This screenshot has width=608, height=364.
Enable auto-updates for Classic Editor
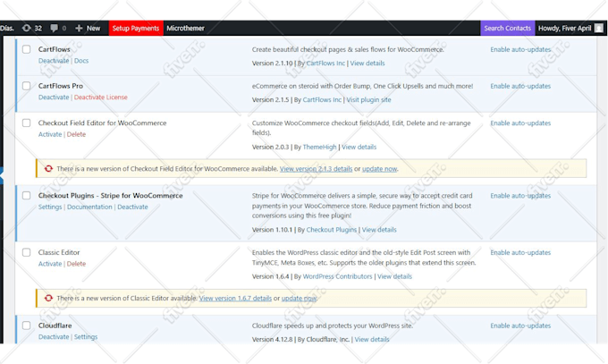click(x=520, y=252)
